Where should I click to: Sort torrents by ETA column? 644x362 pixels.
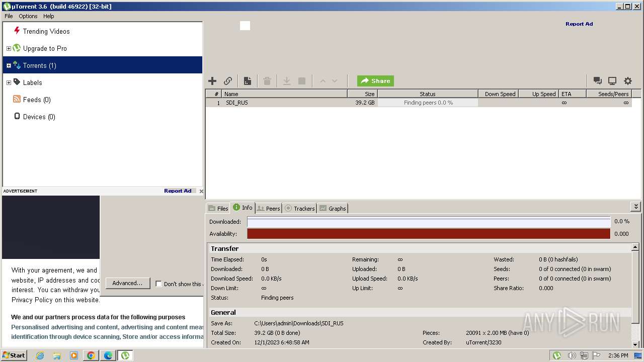tap(573, 94)
